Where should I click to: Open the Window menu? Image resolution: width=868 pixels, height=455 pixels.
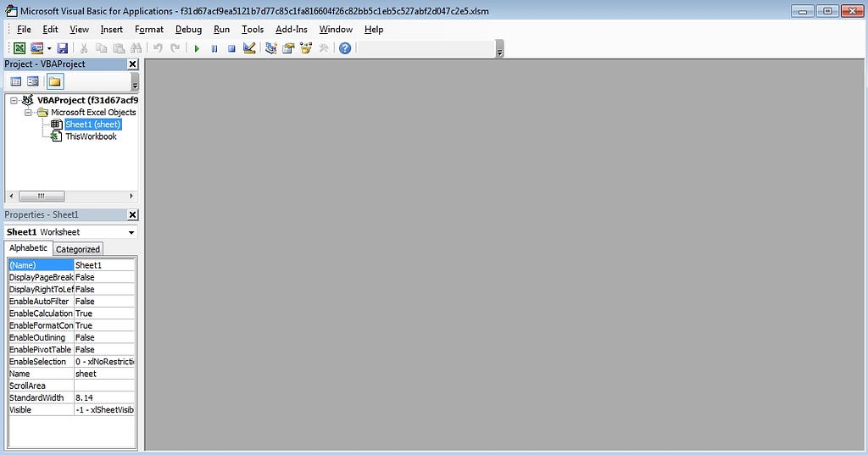click(336, 30)
